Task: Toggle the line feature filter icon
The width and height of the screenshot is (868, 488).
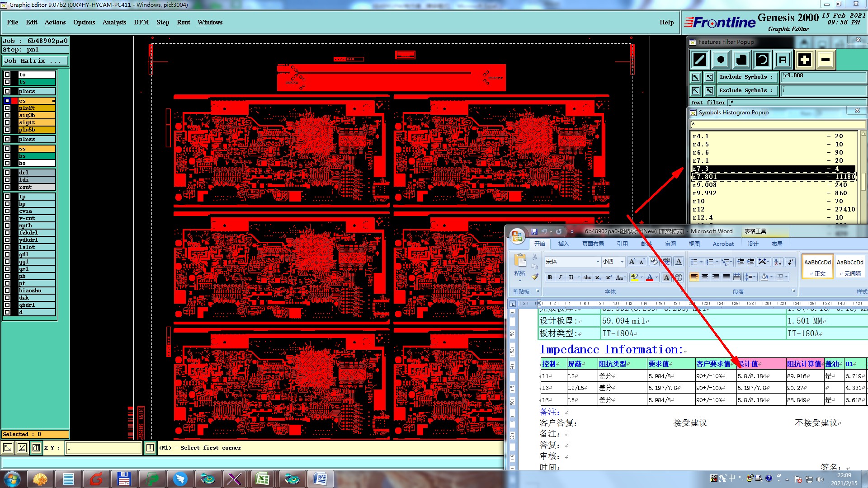Action: pyautogui.click(x=700, y=60)
